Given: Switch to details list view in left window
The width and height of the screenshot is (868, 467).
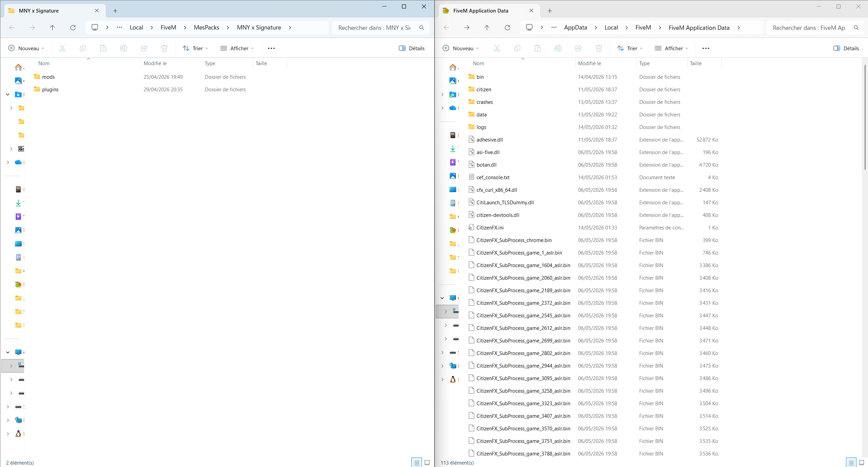Looking at the screenshot, I should tap(417, 463).
